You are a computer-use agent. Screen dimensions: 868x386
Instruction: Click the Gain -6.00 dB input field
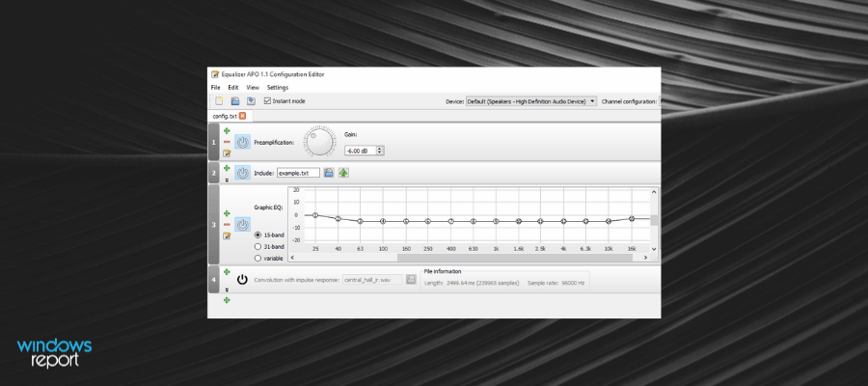pyautogui.click(x=360, y=151)
